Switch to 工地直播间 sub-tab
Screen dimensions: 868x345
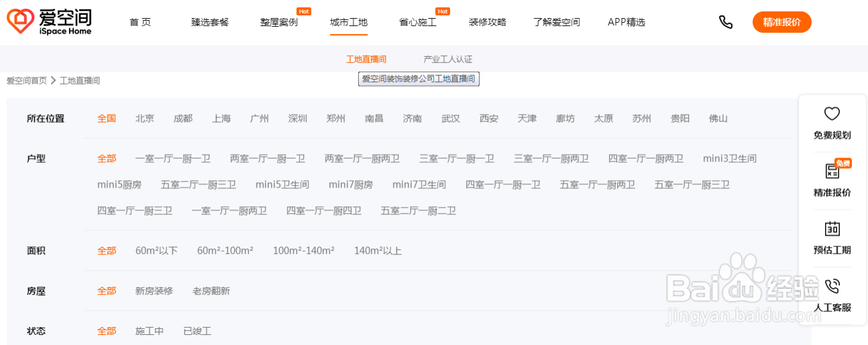tap(366, 60)
